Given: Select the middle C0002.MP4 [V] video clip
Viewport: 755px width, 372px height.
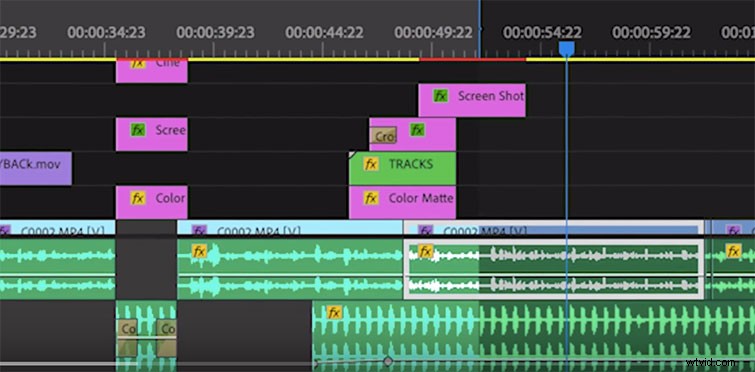Looking at the screenshot, I should click(x=290, y=228).
